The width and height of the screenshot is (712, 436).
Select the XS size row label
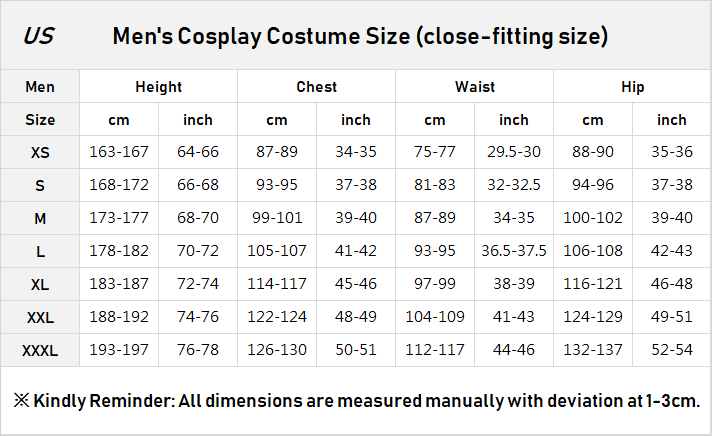tap(40, 153)
